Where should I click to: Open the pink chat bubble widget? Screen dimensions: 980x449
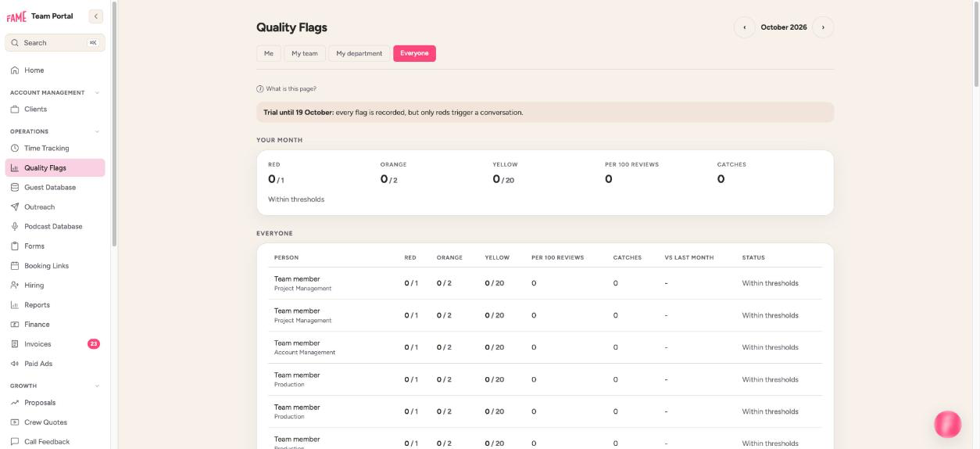point(948,424)
